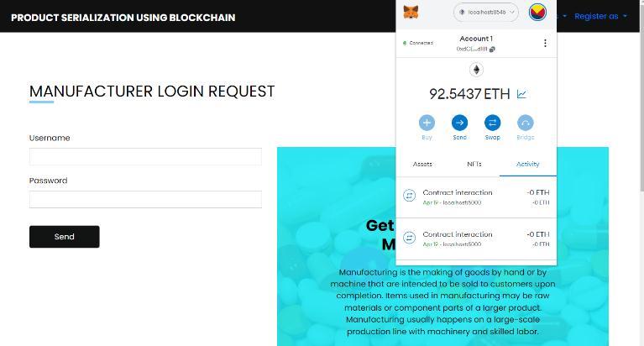Viewport: 644px width, 346px height.
Task: Click the Bridge icon
Action: click(526, 123)
